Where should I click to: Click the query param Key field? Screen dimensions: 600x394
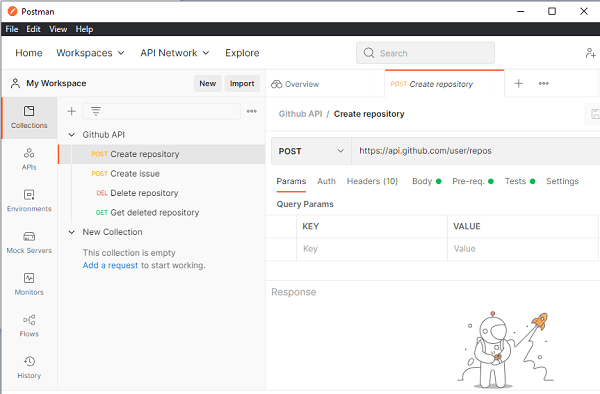[372, 249]
